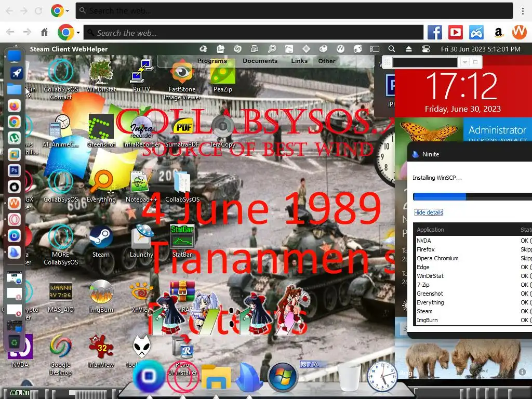Click the Ninite installation progress bar
The height and width of the screenshot is (399, 532).
tap(472, 196)
